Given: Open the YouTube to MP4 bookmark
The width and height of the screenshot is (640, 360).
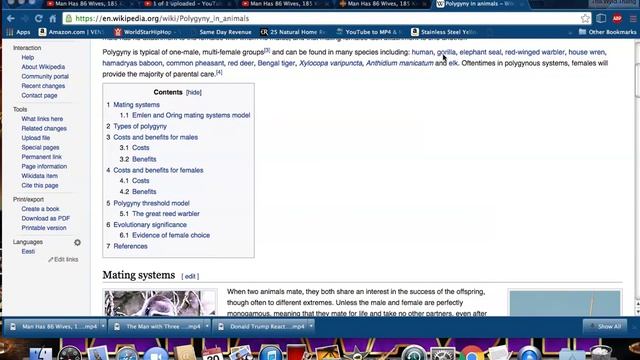Looking at the screenshot, I should click(x=369, y=32).
